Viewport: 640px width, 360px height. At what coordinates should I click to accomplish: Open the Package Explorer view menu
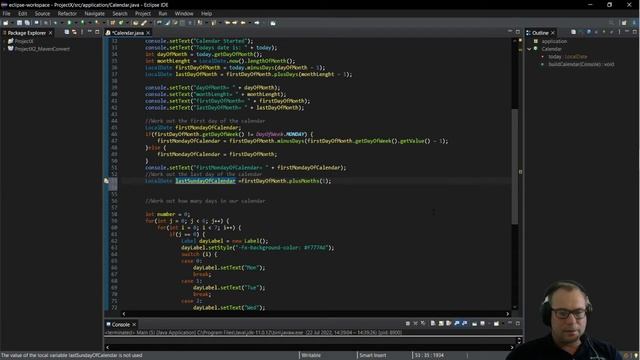82,32
